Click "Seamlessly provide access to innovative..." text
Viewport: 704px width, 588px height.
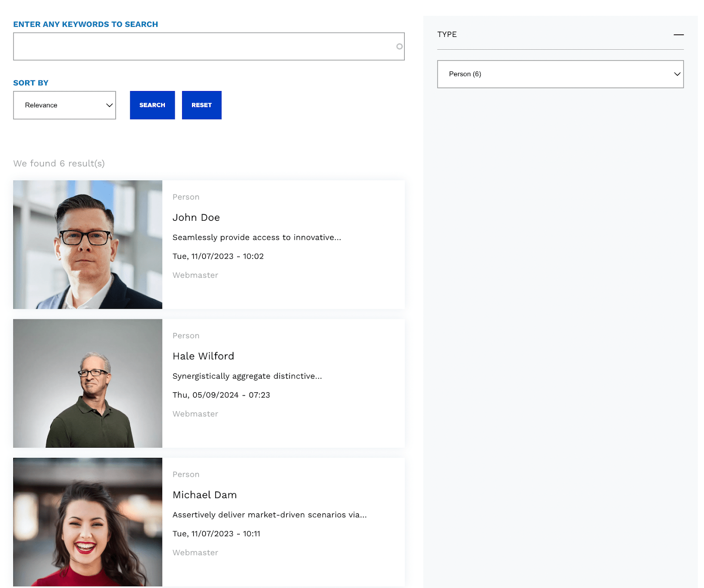tap(257, 237)
